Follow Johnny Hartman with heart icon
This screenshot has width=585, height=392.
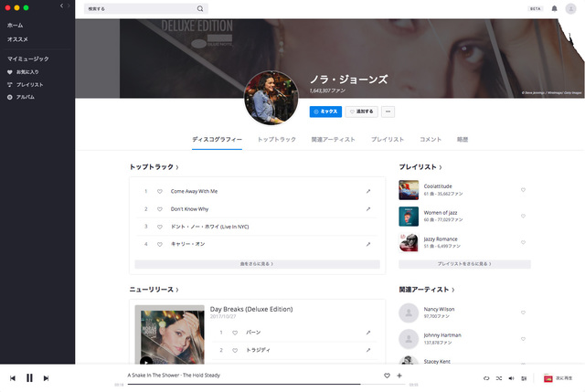pyautogui.click(x=523, y=339)
